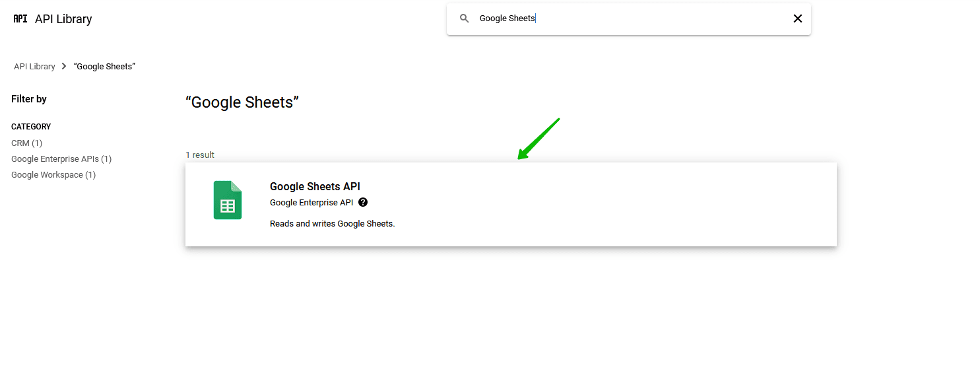Image resolution: width=980 pixels, height=389 pixels.
Task: Click the Google Enterprise API label
Action: tap(311, 203)
